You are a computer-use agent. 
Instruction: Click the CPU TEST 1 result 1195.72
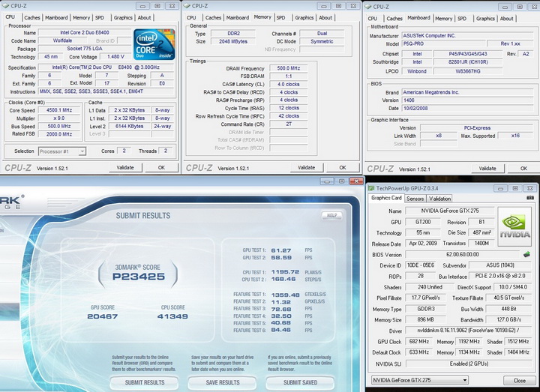click(x=285, y=272)
